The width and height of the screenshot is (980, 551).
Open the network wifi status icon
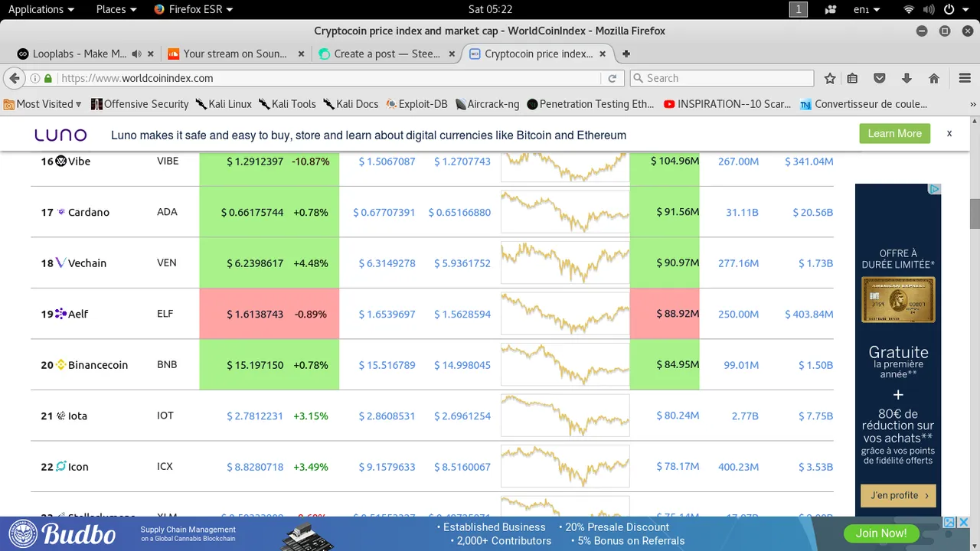[x=909, y=9]
